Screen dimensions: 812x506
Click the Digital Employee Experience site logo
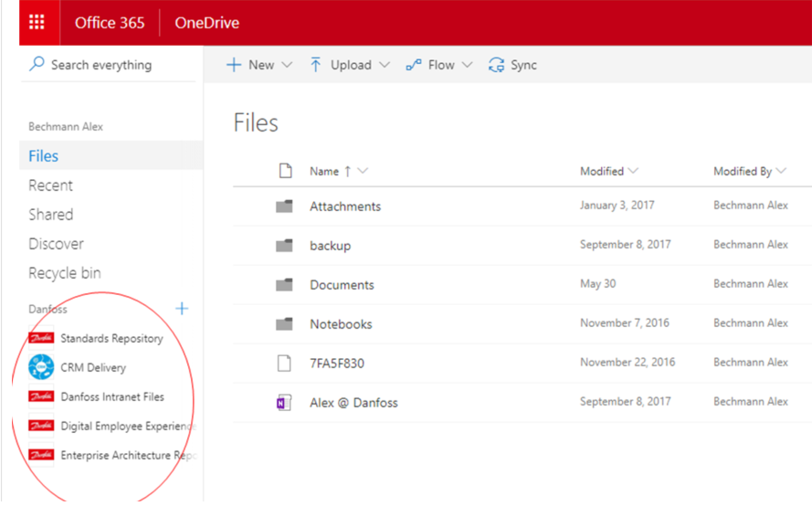[x=41, y=426]
